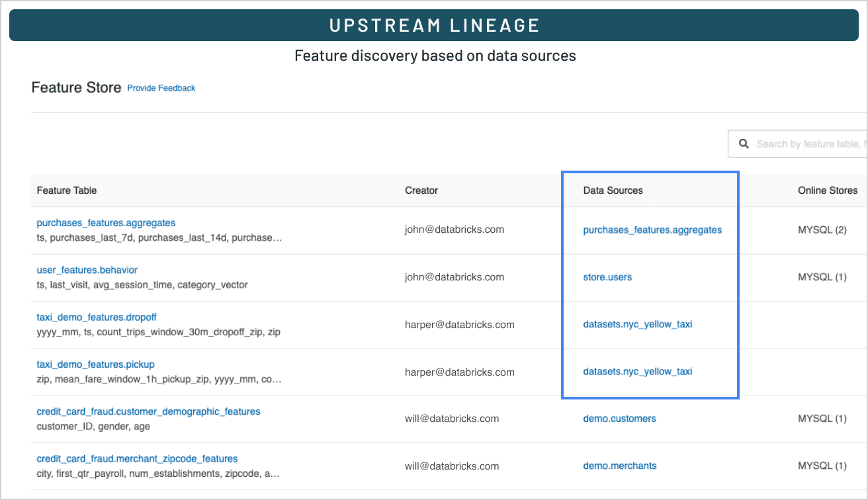Open the user_features.behavior feature table
The height and width of the screenshot is (500, 868).
[87, 270]
